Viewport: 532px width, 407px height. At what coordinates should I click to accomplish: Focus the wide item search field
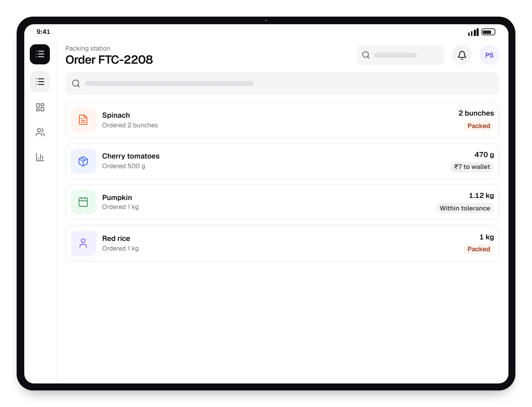coord(282,83)
